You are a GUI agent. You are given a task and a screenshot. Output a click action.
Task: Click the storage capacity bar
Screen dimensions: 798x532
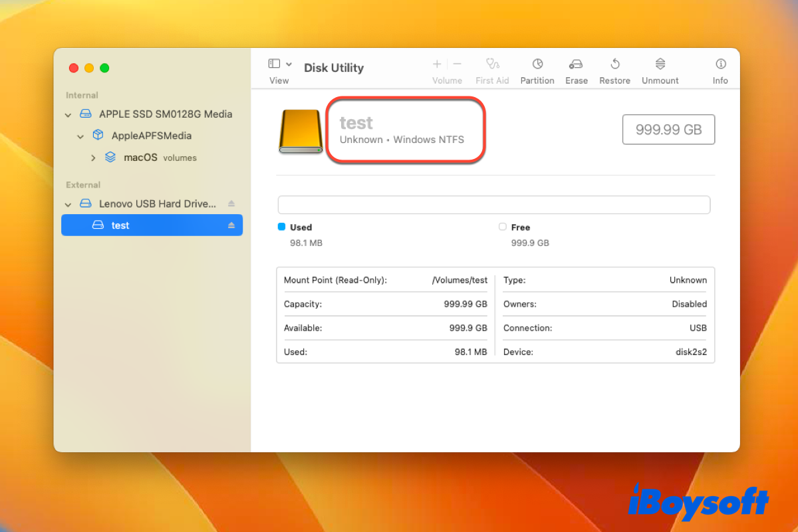click(x=493, y=205)
